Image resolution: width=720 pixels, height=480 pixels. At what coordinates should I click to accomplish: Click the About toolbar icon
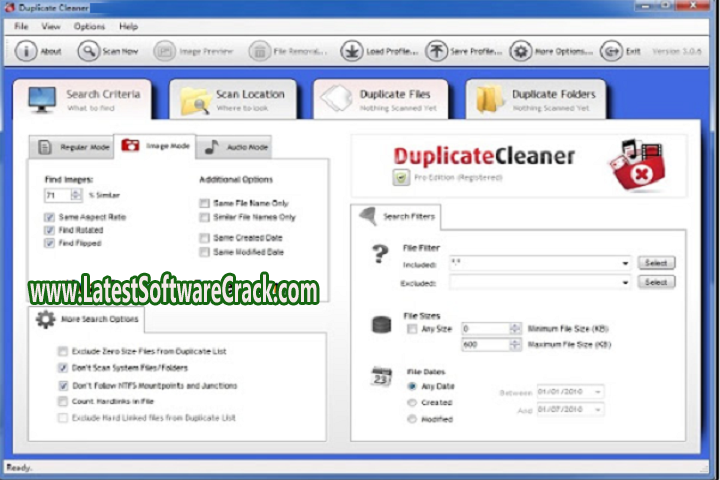point(26,51)
